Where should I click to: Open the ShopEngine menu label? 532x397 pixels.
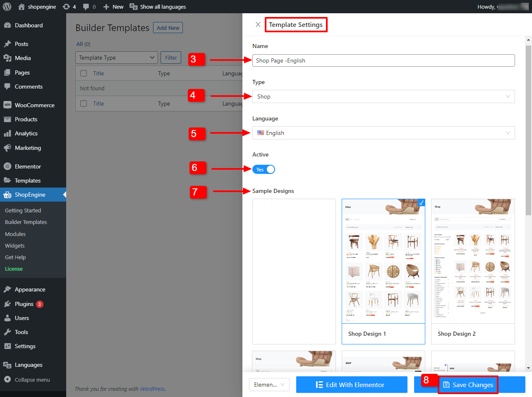coord(30,195)
